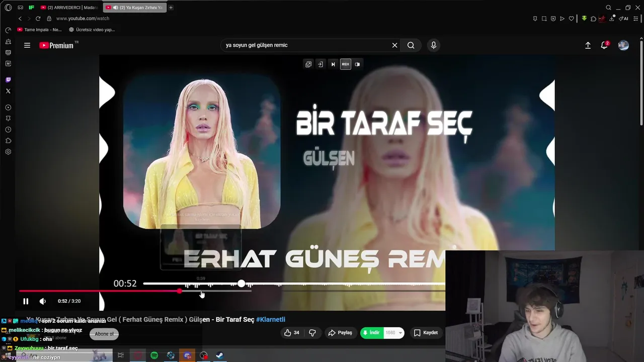Go to YouTube Premium home logo
644x362 pixels.
point(56,45)
